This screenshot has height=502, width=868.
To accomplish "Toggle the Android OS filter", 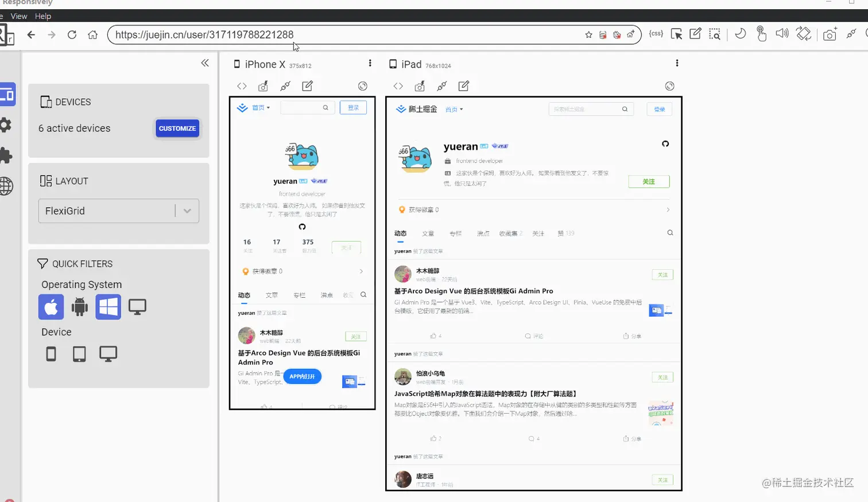I will pos(80,307).
